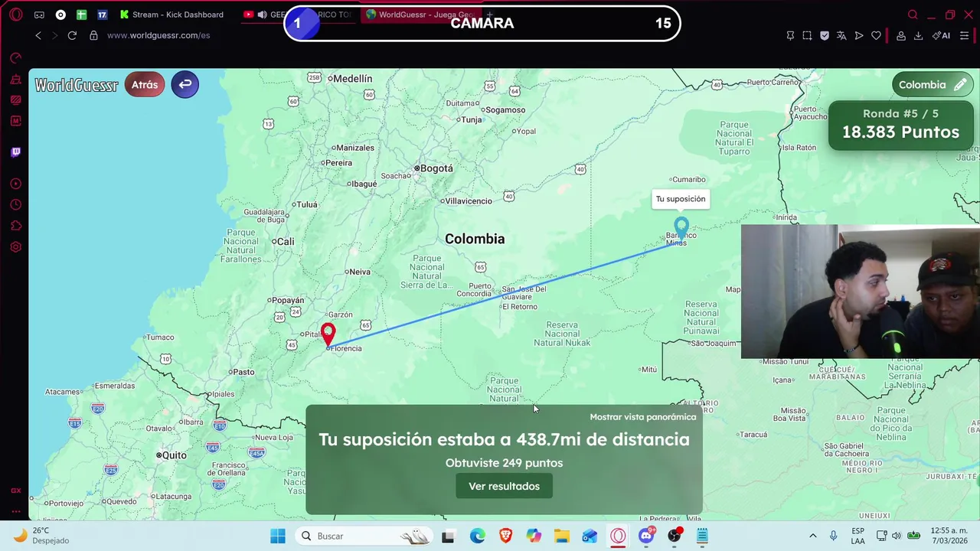980x551 pixels.
Task: Click the browser back arrow
Action: tap(38, 35)
